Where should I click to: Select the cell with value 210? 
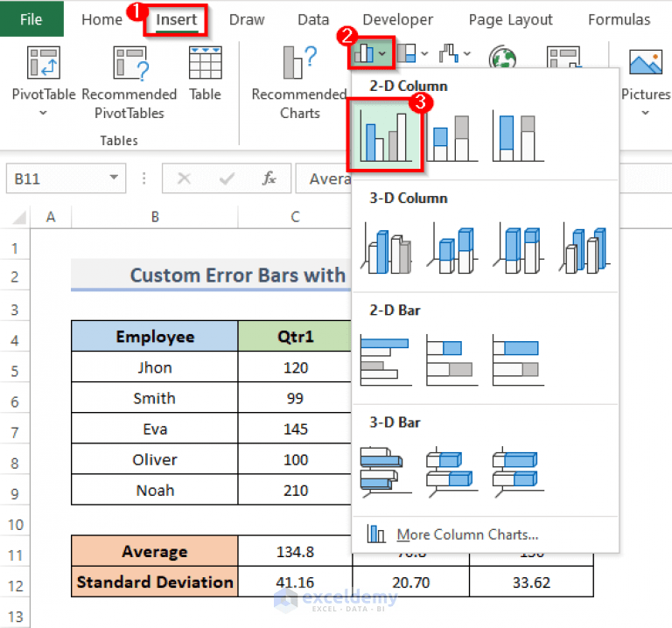coord(295,490)
